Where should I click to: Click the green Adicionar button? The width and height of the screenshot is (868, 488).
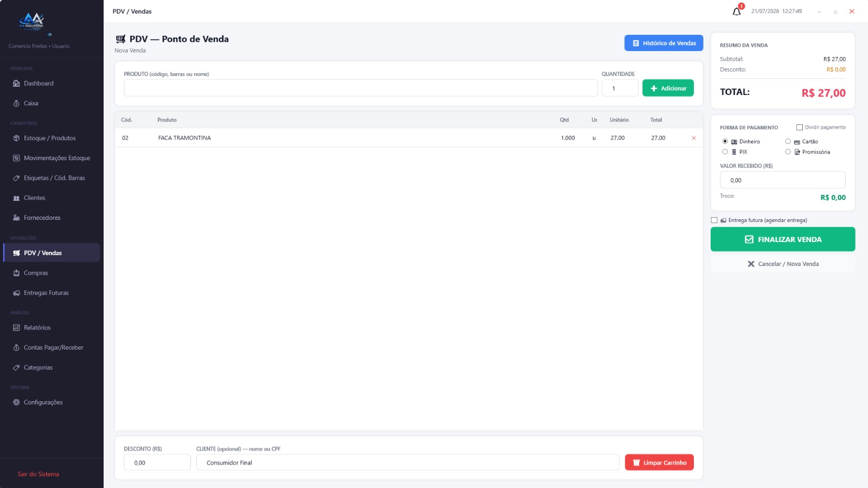click(x=668, y=88)
